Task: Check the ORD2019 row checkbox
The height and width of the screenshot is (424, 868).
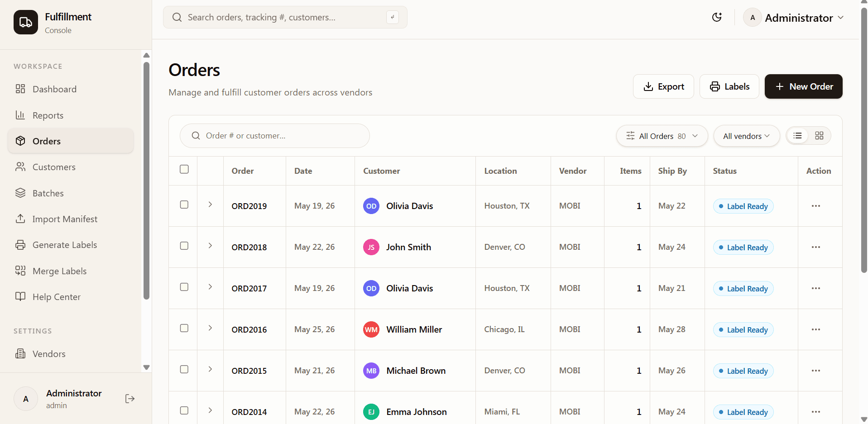Action: coord(184,205)
